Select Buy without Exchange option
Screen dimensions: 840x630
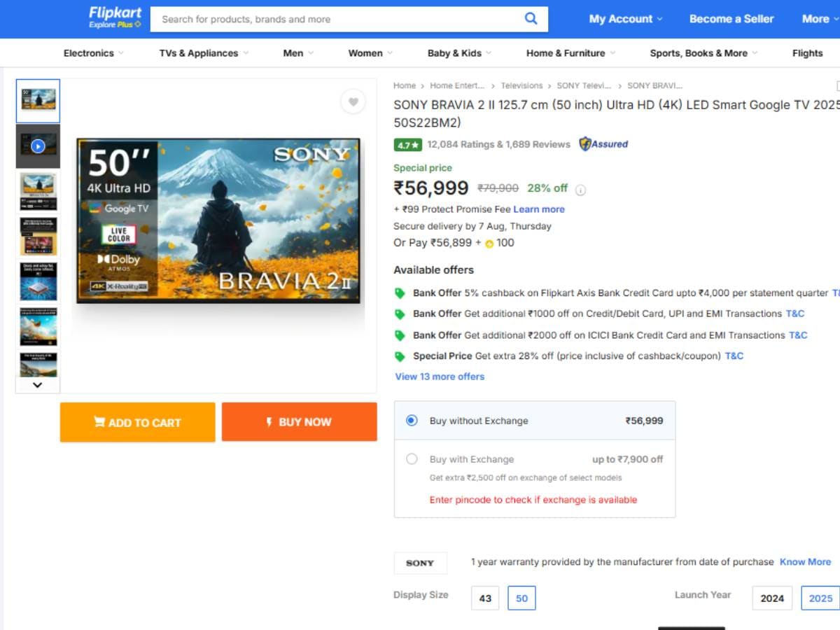point(412,421)
